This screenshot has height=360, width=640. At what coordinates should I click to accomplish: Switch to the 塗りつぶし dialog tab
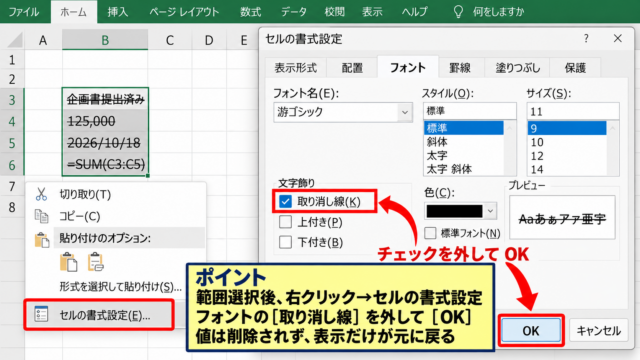(x=518, y=68)
